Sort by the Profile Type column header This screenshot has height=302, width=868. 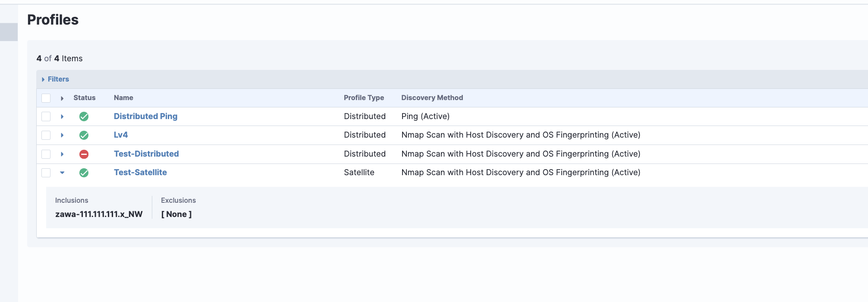pos(364,98)
